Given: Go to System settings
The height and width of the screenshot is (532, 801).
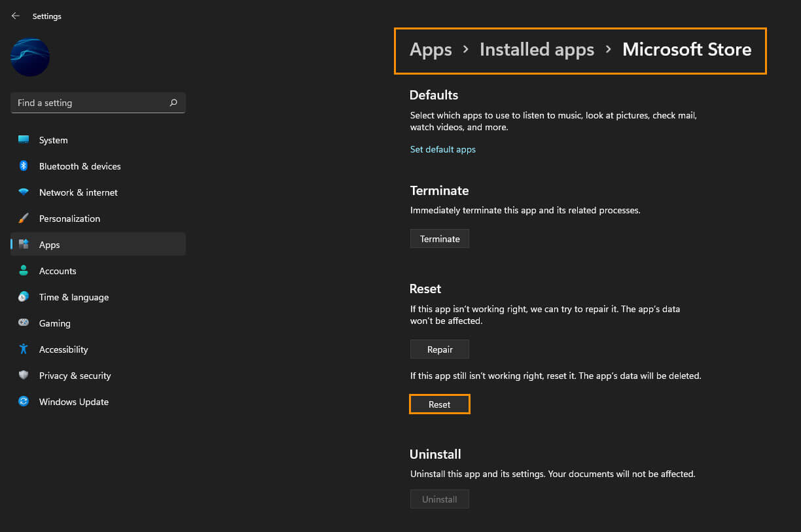Looking at the screenshot, I should click(53, 140).
